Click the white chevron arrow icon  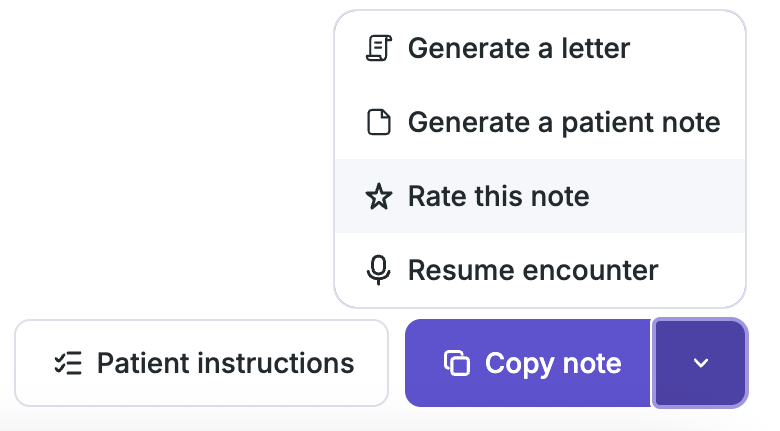point(700,363)
